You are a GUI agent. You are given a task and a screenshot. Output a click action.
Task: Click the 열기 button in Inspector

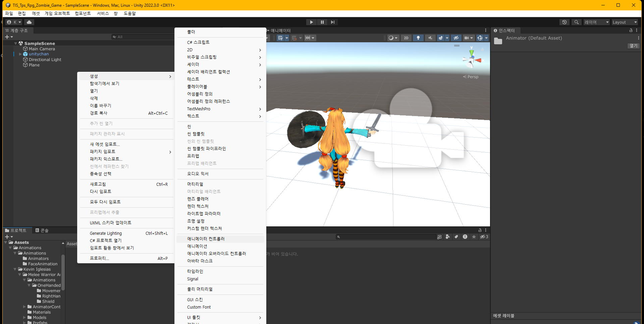pyautogui.click(x=633, y=46)
